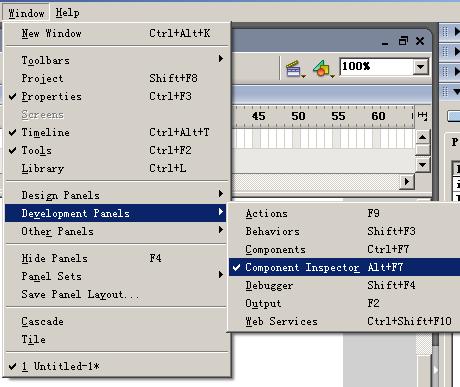Click the timeline frame view options icon
Viewport: 460px width, 387px height.
(x=422, y=116)
